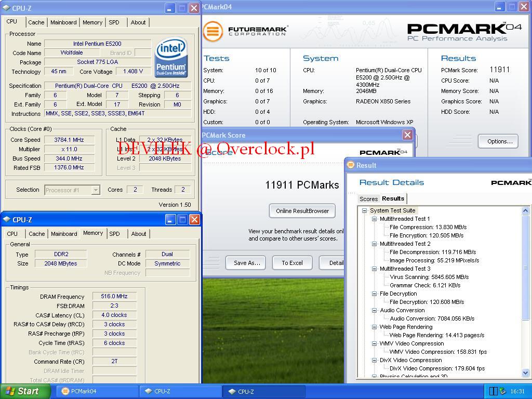Select second CPU-Z taskbar button

264,391
